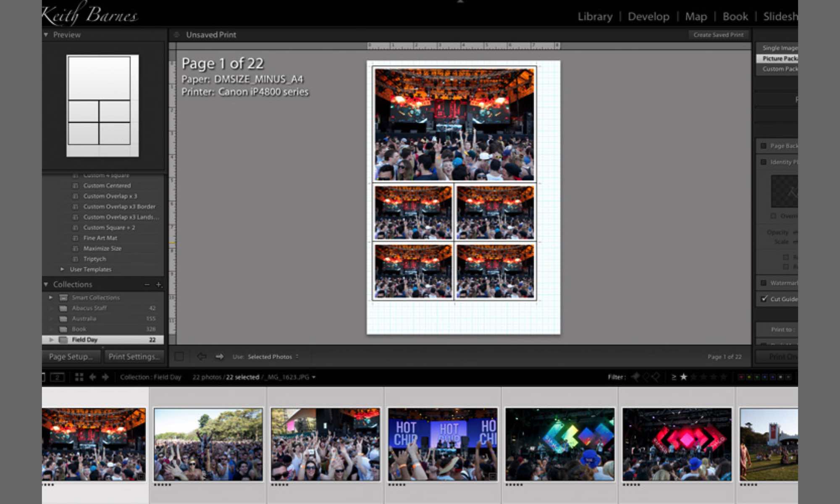Click the Abacus Staff collection icon
840x504 pixels.
[x=63, y=308]
